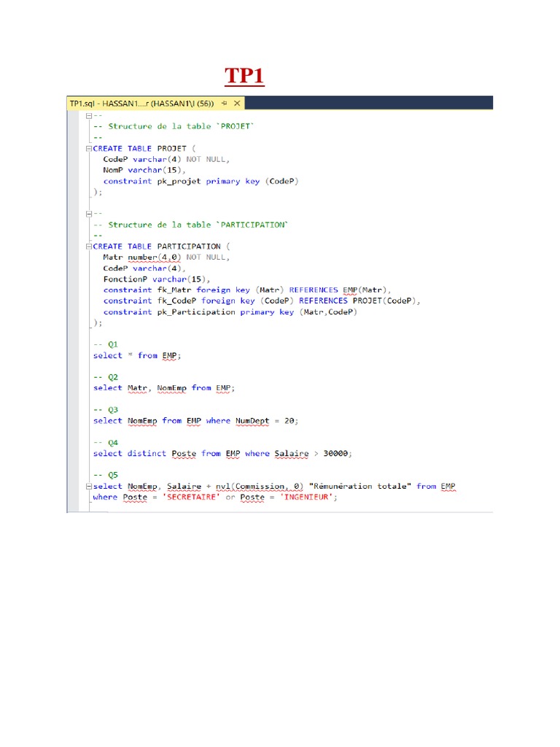Click the pk_projet primary key constraint line

pos(201,181)
